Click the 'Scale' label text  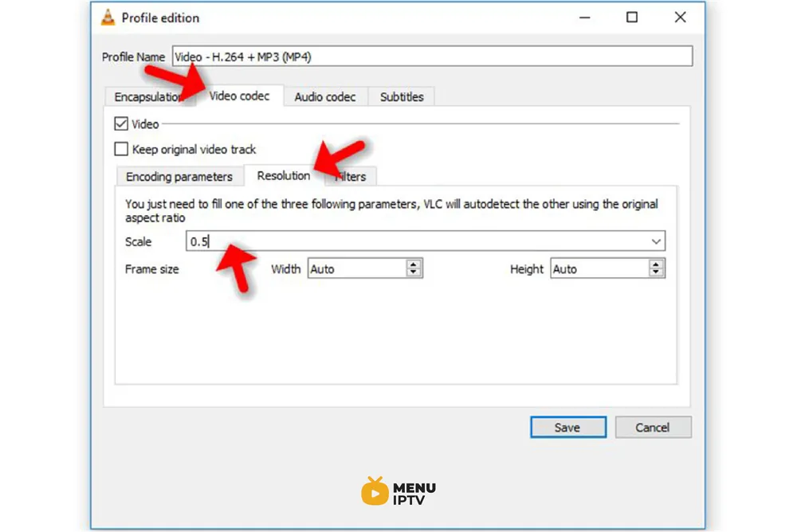coord(138,242)
